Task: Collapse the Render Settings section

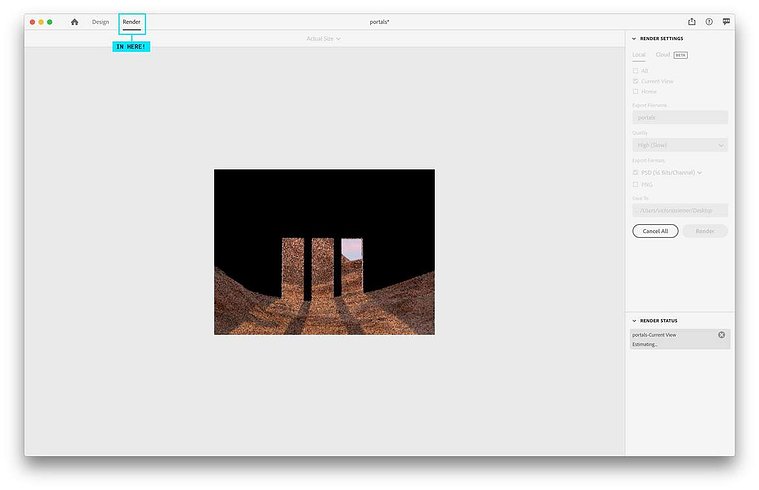Action: click(x=634, y=39)
